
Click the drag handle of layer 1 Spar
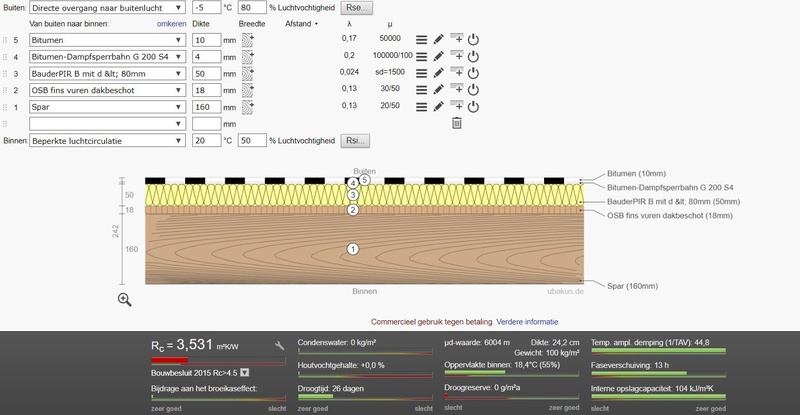pos(5,107)
